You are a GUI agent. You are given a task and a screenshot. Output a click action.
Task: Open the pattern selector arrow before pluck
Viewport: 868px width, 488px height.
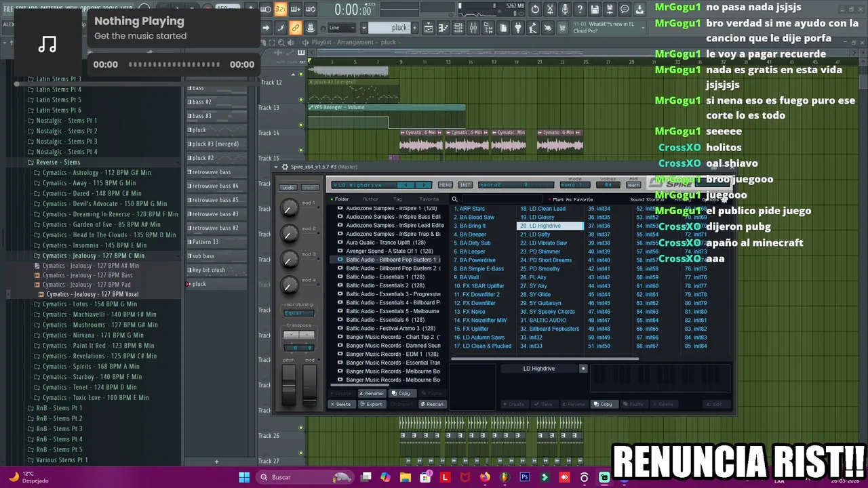coord(363,28)
